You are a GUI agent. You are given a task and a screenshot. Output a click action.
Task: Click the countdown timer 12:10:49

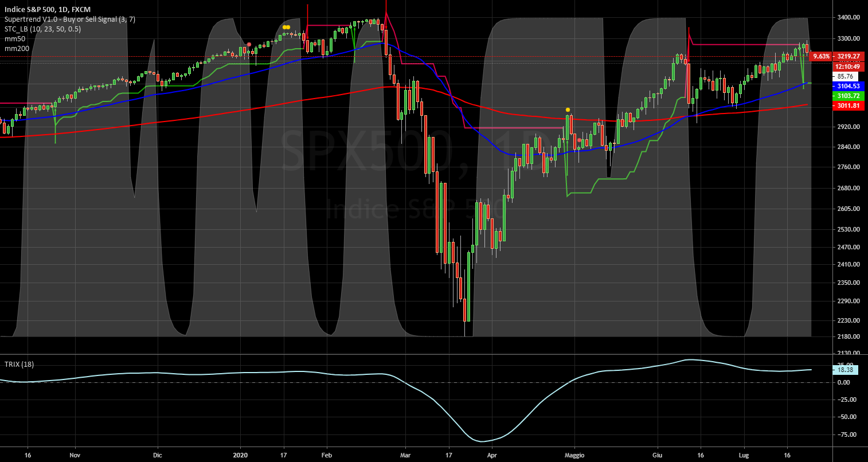[848, 66]
